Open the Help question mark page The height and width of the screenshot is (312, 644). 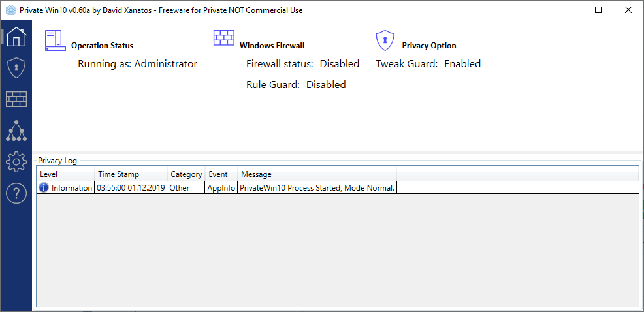click(x=16, y=194)
